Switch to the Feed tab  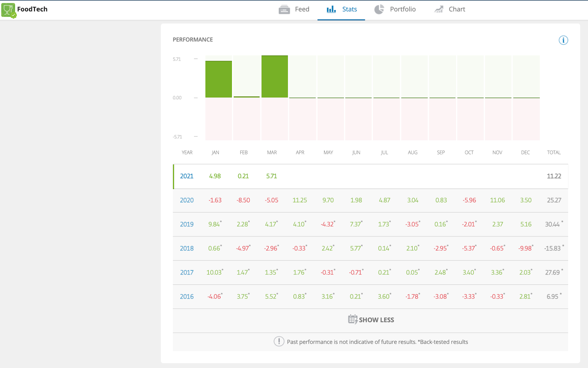point(294,10)
